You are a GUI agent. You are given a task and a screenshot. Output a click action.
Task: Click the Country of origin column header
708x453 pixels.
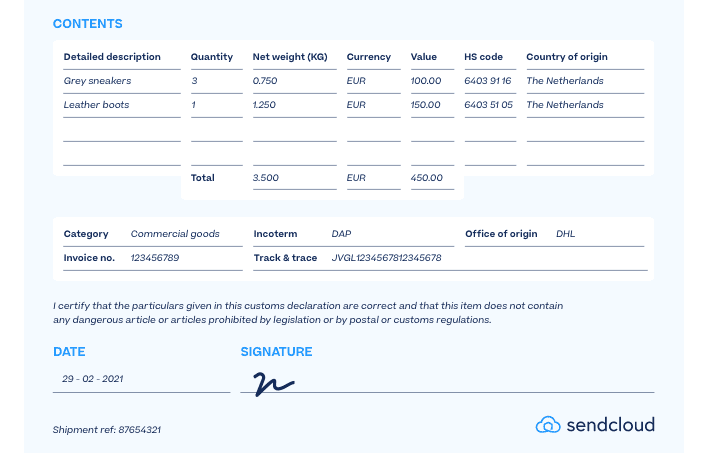(567, 57)
